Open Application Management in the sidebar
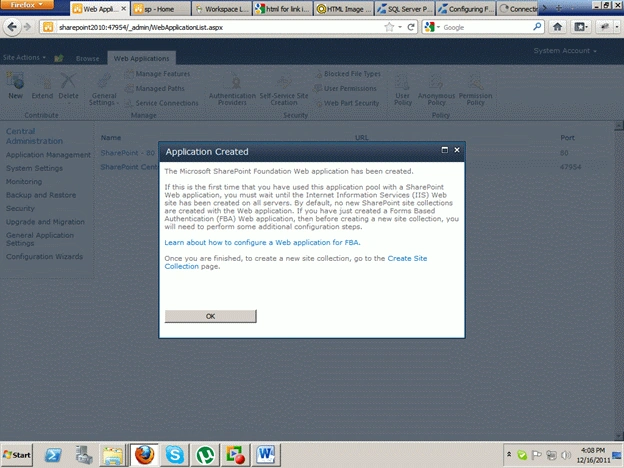The height and width of the screenshot is (468, 624). (x=48, y=155)
